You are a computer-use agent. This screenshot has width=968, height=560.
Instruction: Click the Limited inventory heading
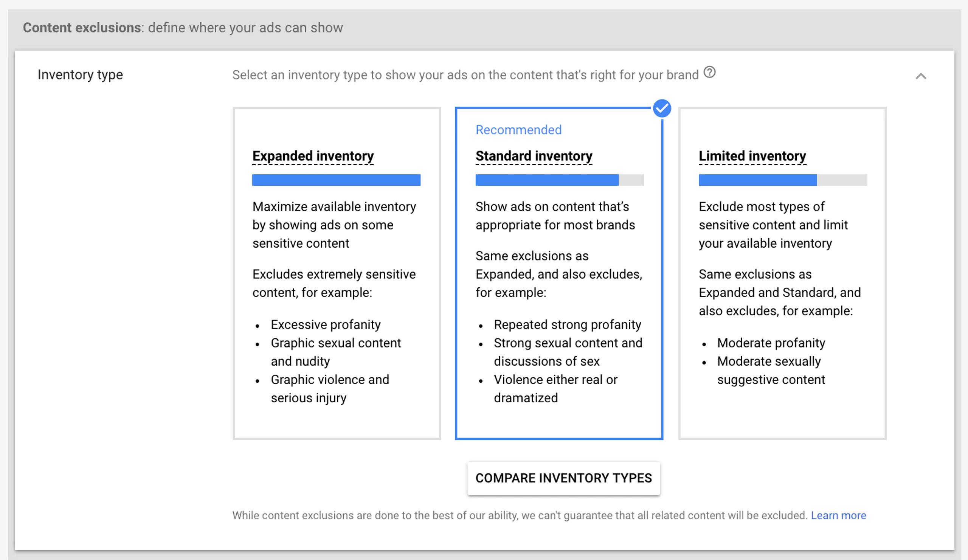752,156
